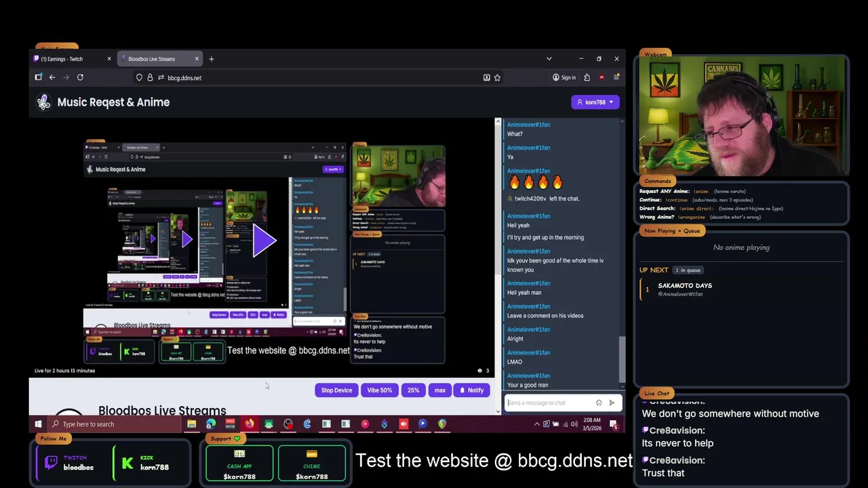The image size is (868, 488).
Task: Show hidden system tray icons
Action: [537, 424]
